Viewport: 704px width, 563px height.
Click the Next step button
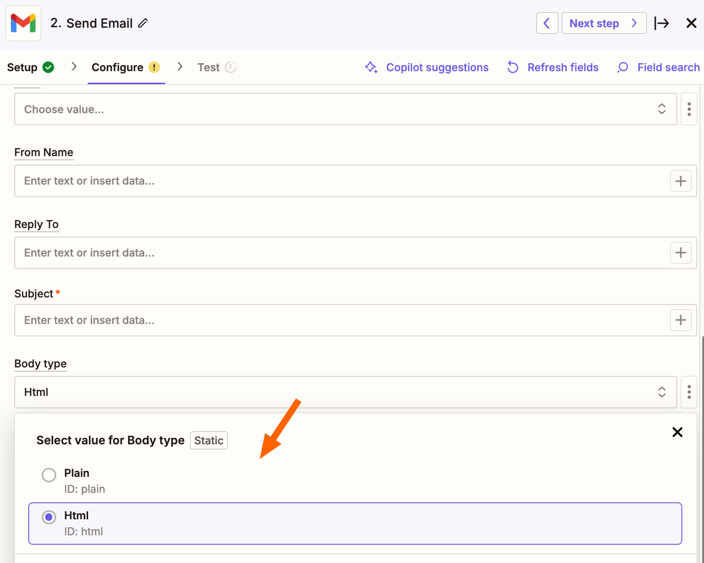click(603, 23)
